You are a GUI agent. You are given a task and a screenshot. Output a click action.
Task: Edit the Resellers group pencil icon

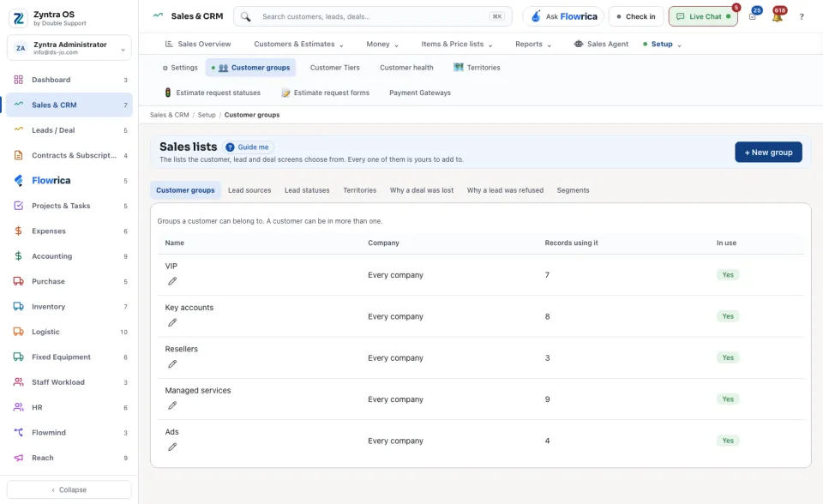(172, 364)
